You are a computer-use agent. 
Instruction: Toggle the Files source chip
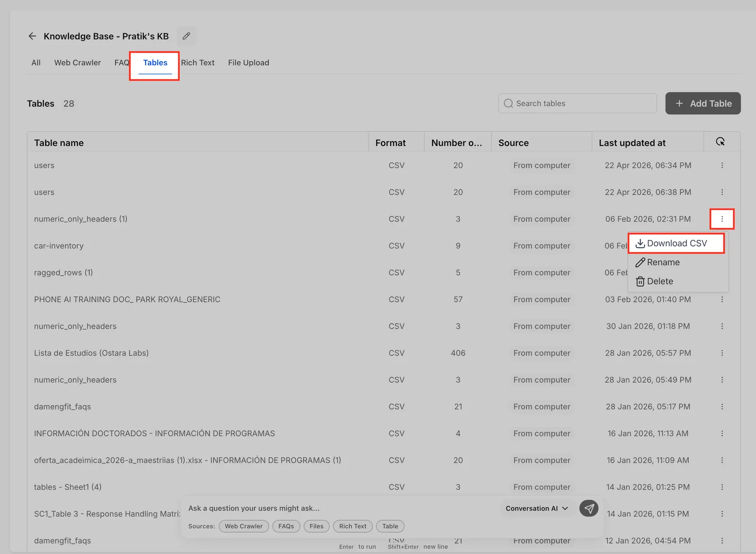click(x=317, y=526)
